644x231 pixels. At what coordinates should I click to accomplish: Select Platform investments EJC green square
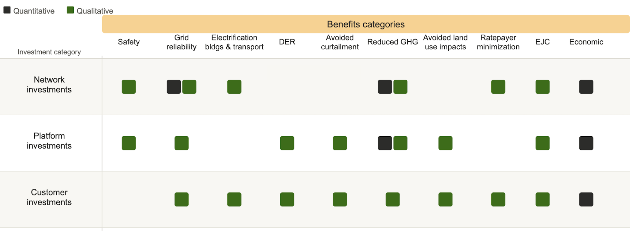pos(542,143)
